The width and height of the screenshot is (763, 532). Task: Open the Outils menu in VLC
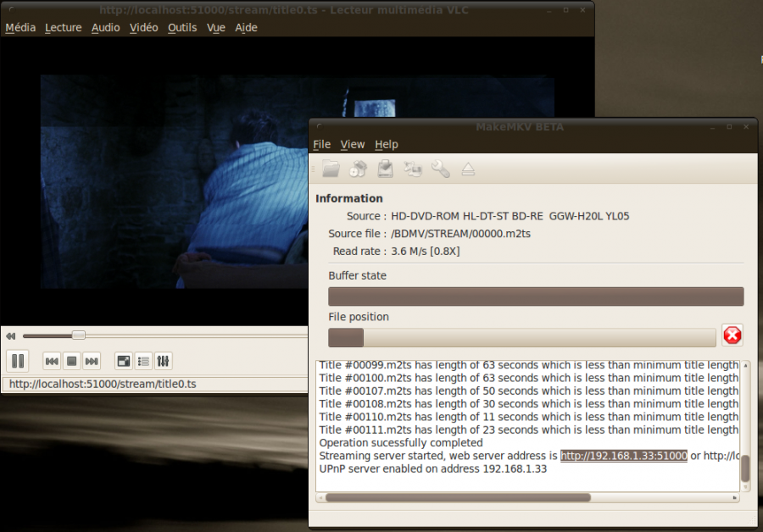pos(182,28)
